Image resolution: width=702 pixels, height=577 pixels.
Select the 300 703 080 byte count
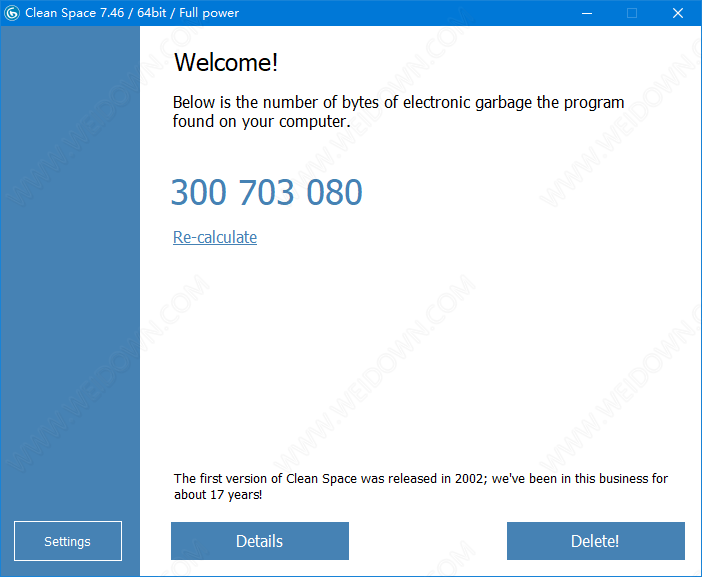click(x=267, y=192)
